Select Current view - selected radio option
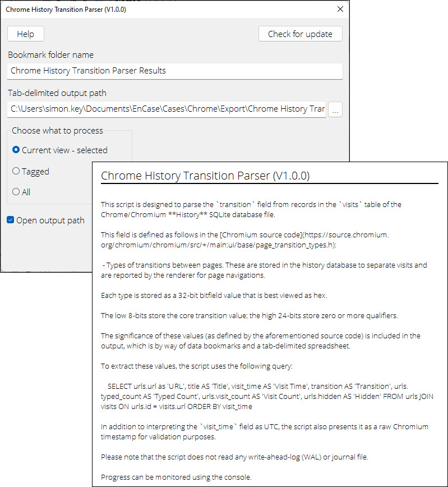 [60, 150]
